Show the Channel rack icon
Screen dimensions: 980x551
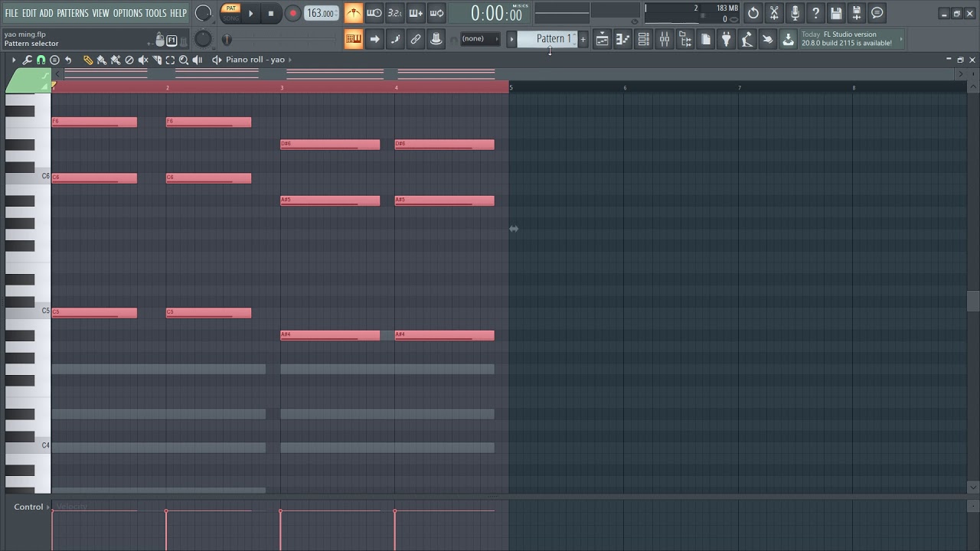[x=644, y=39]
